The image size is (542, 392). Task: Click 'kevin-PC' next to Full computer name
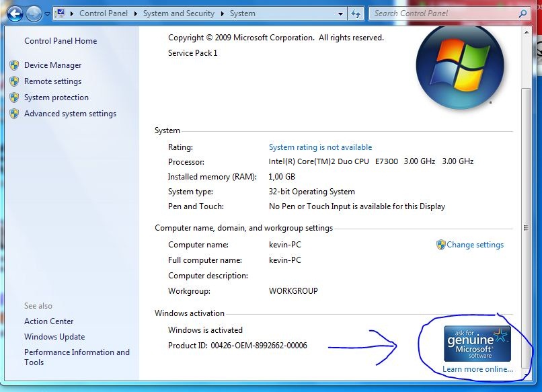pos(285,260)
